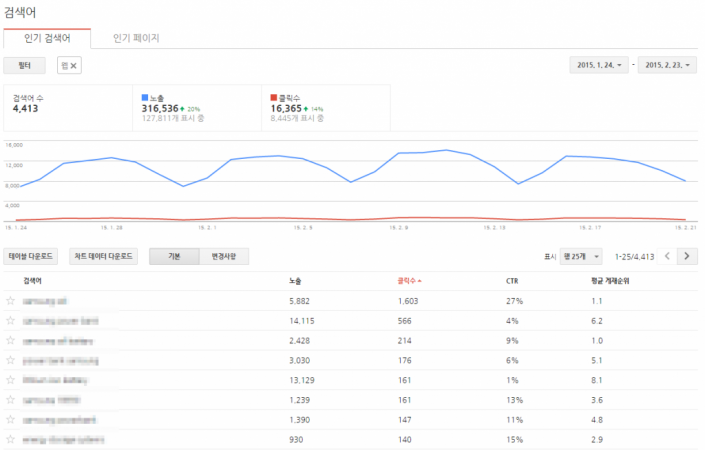The width and height of the screenshot is (705, 450).
Task: Star the query row with 5,882 impressions
Action: coord(10,301)
